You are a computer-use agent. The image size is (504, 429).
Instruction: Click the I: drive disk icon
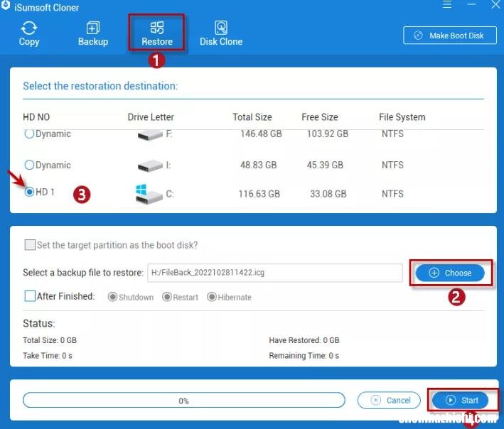[149, 165]
